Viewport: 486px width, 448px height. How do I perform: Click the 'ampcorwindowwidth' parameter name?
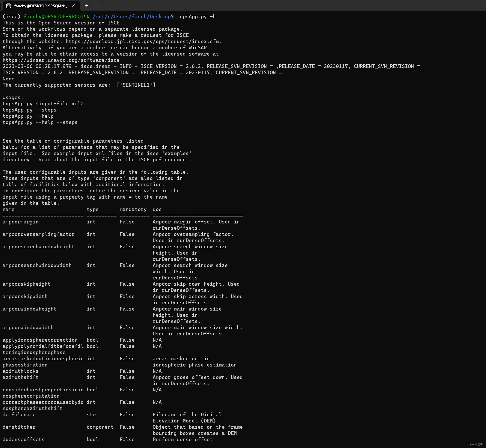click(28, 327)
